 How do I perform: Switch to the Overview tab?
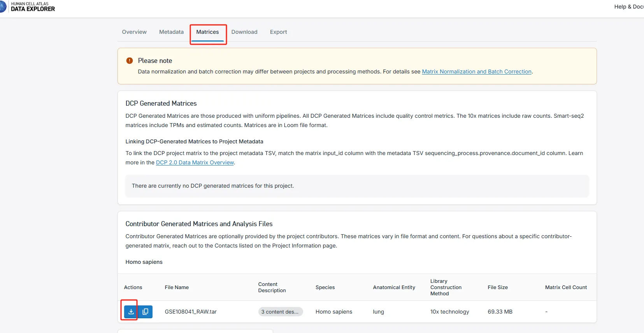click(x=134, y=32)
